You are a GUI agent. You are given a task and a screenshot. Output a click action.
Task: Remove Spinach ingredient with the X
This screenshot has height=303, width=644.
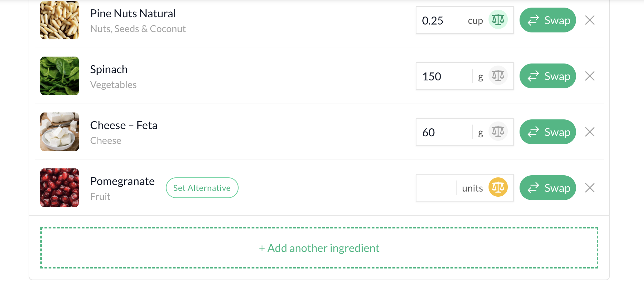click(x=590, y=76)
